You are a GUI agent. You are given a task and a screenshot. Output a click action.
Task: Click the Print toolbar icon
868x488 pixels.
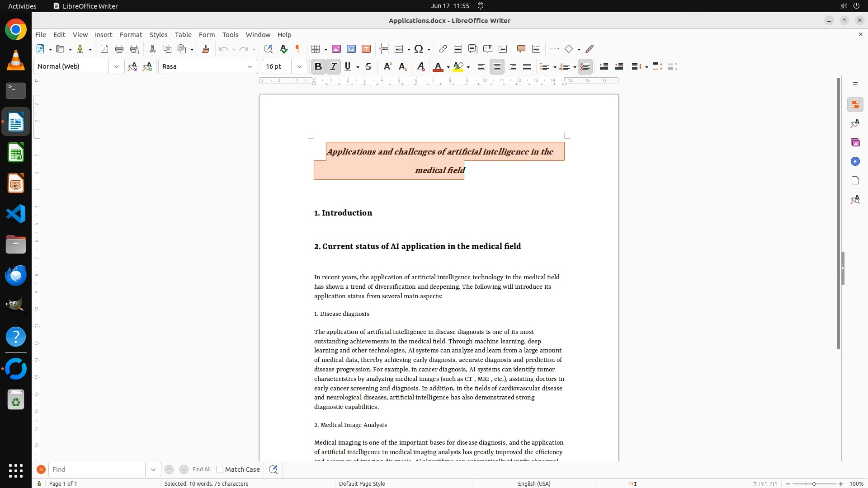point(119,49)
